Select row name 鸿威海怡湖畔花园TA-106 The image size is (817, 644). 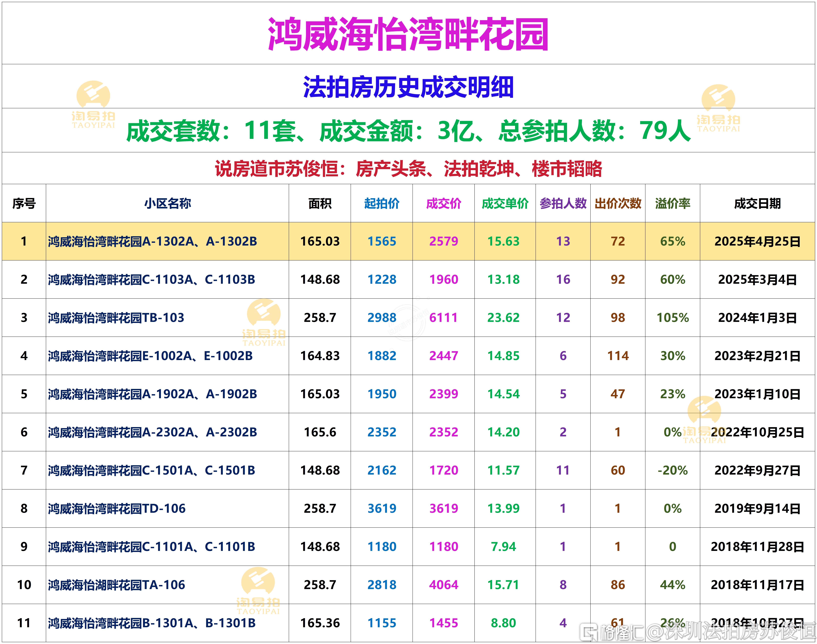116,585
